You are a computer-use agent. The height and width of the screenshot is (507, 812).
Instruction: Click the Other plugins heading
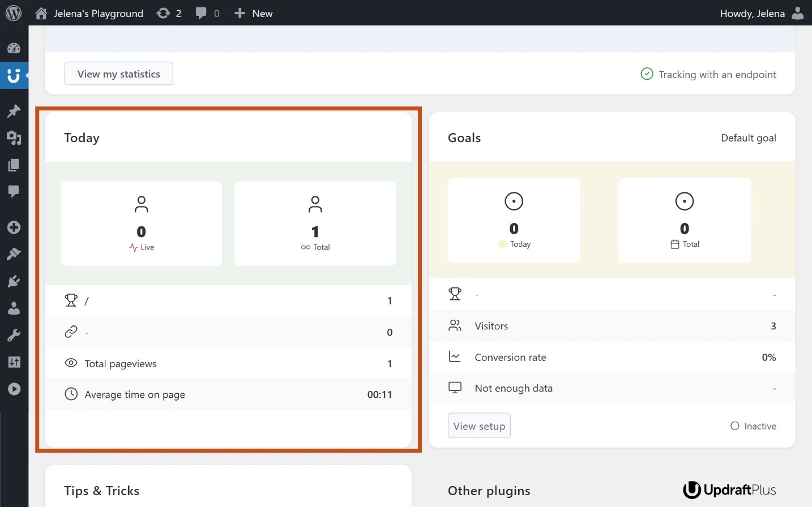pos(489,491)
